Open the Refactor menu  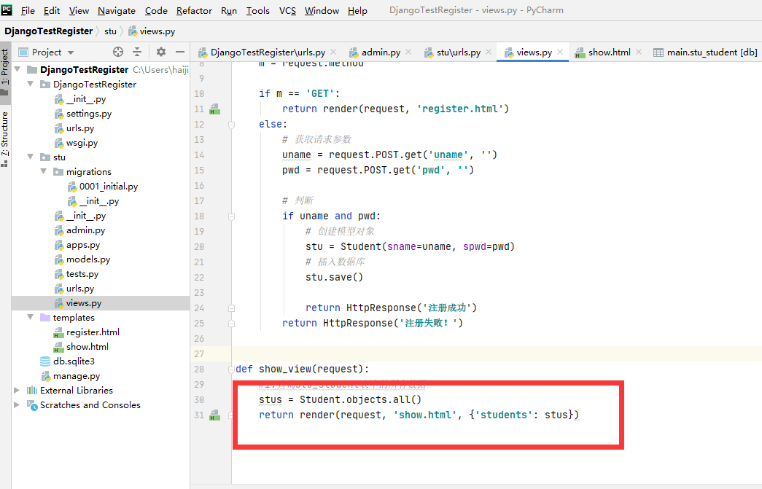pyautogui.click(x=194, y=10)
